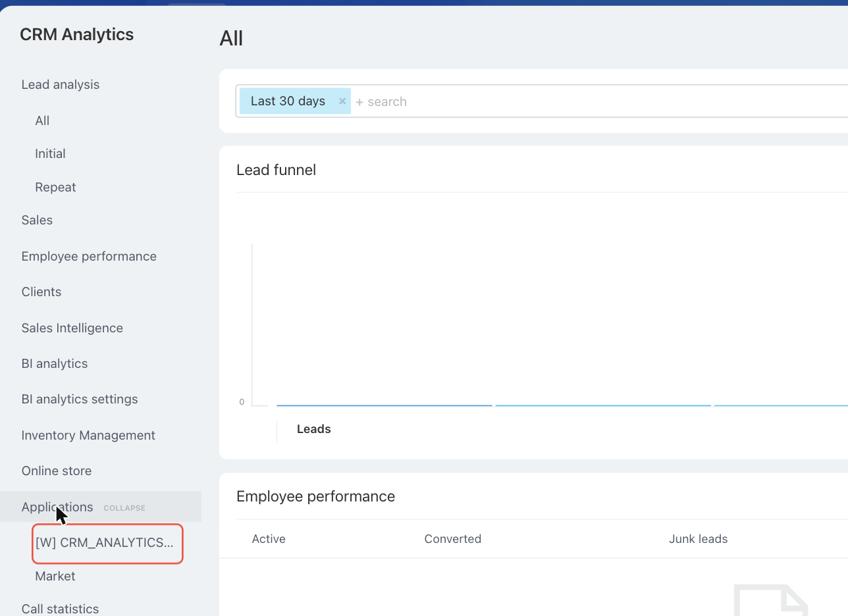848x616 pixels.
Task: Open Clients section
Action: (x=41, y=292)
